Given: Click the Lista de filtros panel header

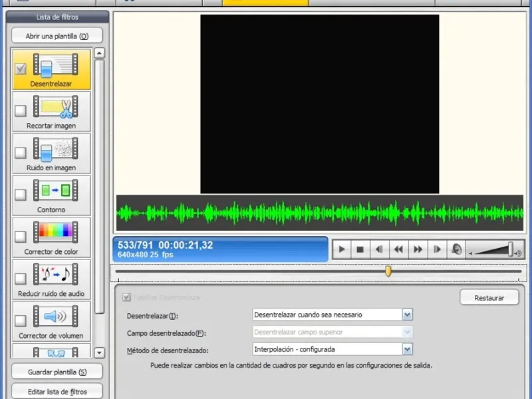Looking at the screenshot, I should [57, 17].
